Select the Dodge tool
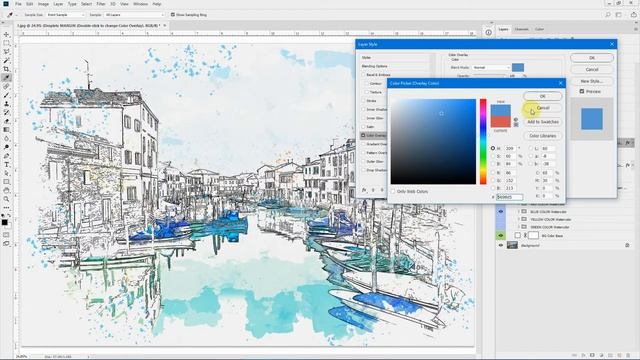 pos(6,147)
